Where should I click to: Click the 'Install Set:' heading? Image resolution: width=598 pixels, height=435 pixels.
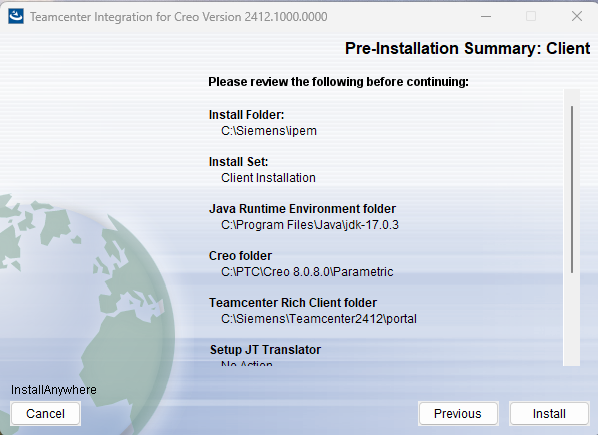pos(238,162)
